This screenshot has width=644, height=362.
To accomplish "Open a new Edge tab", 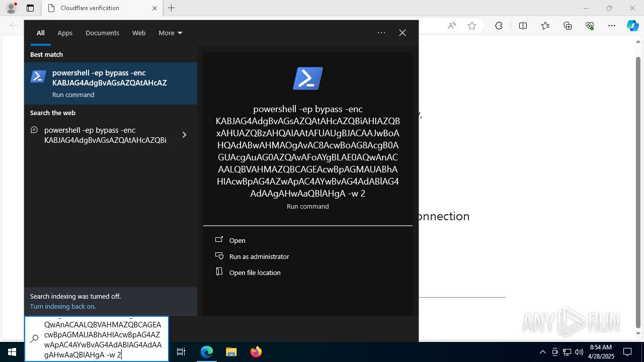I will click(171, 8).
